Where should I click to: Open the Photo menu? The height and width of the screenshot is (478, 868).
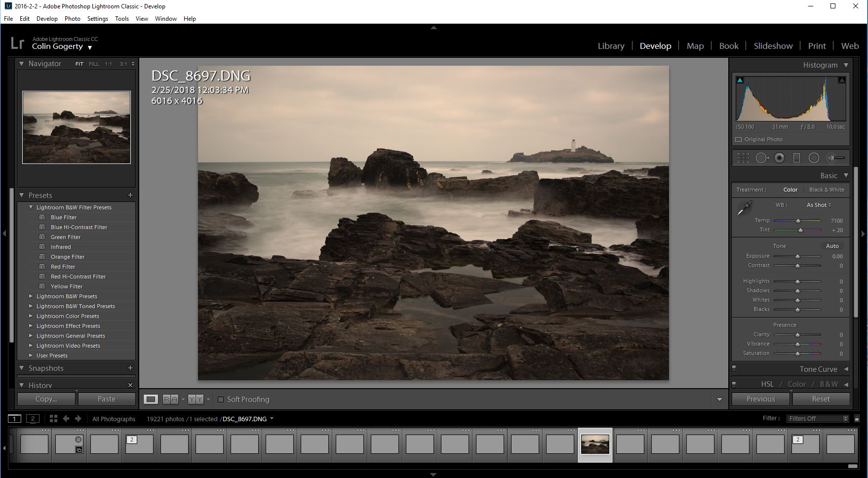(x=72, y=18)
